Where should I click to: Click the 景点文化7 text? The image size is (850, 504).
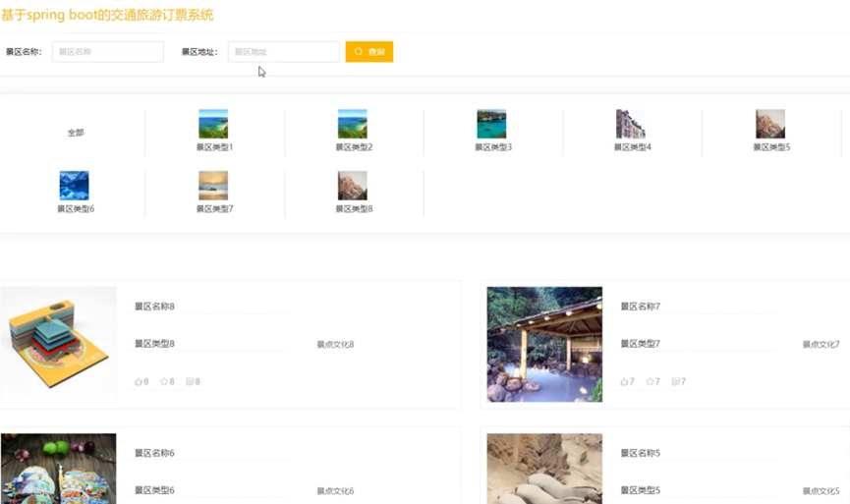(822, 345)
